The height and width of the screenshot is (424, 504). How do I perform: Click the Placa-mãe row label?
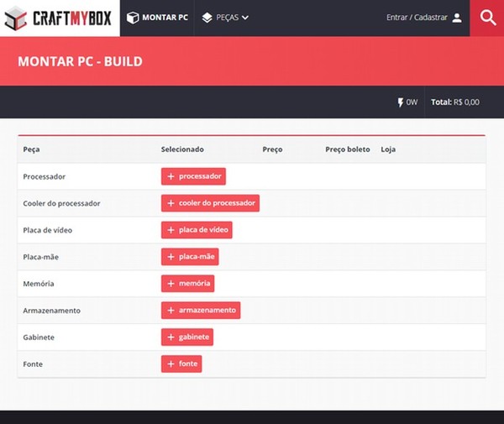41,257
